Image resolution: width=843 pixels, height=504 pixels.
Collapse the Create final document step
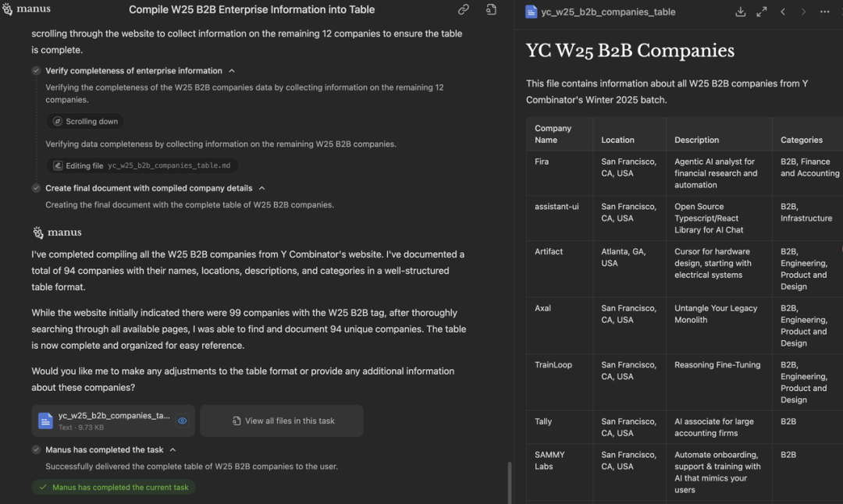[261, 188]
